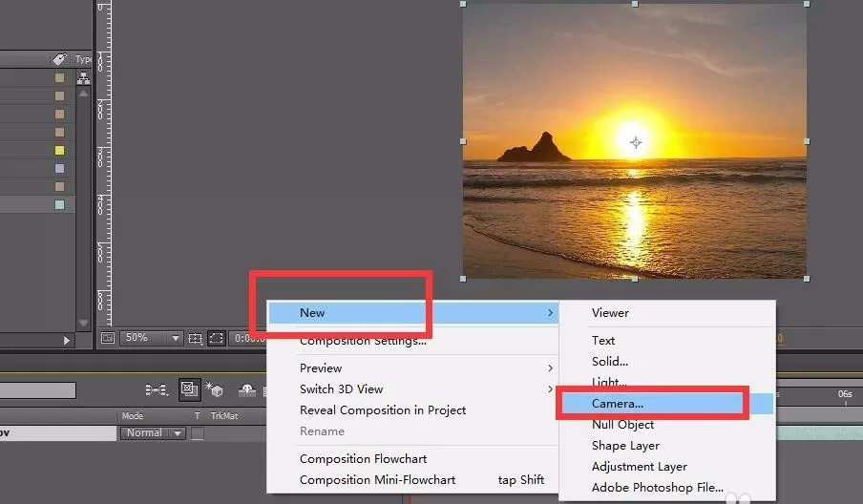Screen dimensions: 863x504
Task: Click the lavender label color swatch
Action: pos(59,168)
